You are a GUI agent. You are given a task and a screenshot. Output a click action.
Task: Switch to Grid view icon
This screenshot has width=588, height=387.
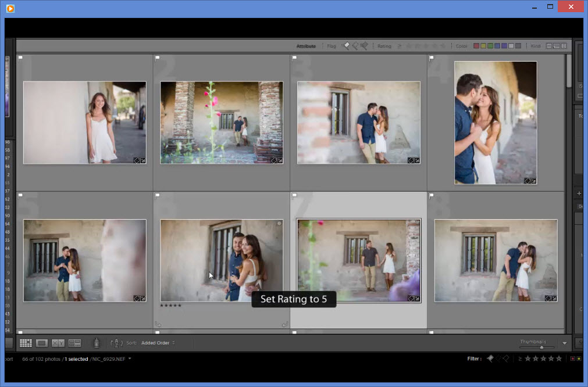click(26, 343)
